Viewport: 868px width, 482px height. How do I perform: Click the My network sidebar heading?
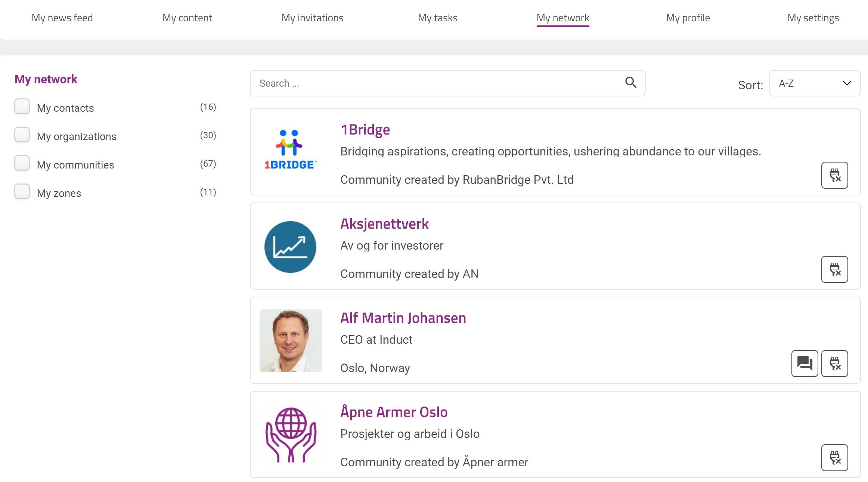point(46,79)
